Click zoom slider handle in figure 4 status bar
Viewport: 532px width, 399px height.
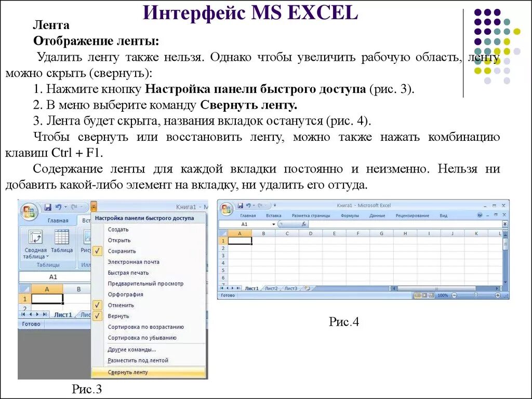(476, 295)
